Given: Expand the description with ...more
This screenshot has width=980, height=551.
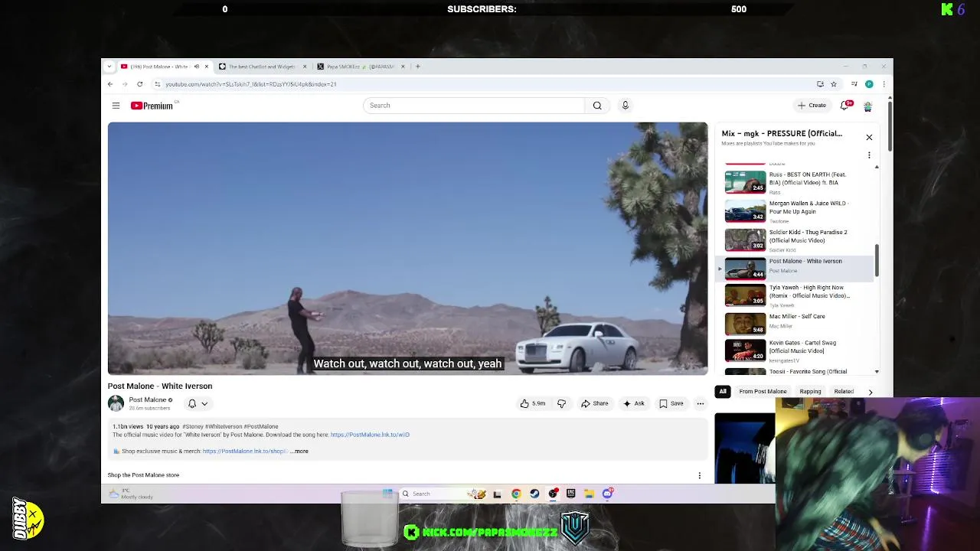Looking at the screenshot, I should tap(299, 452).
